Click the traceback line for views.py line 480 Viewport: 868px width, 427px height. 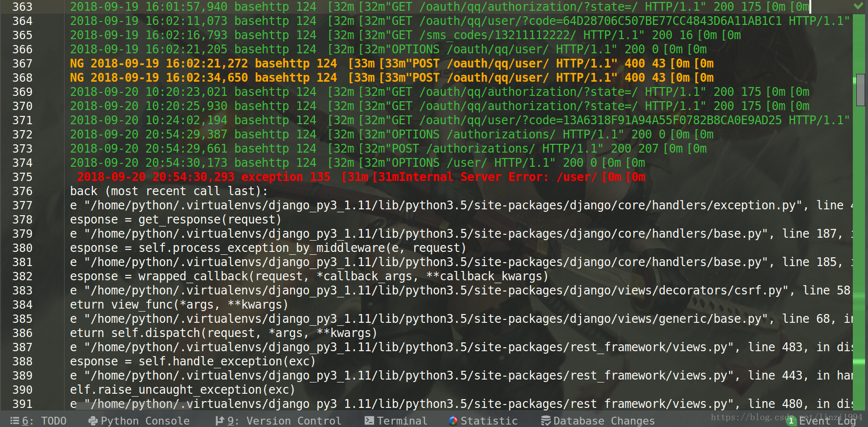coord(460,404)
